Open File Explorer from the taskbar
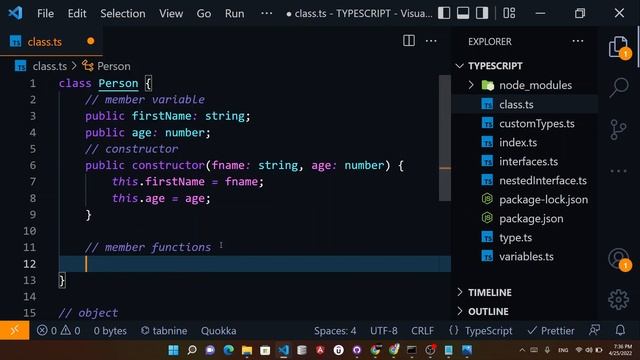The image size is (640, 360). tap(247, 350)
